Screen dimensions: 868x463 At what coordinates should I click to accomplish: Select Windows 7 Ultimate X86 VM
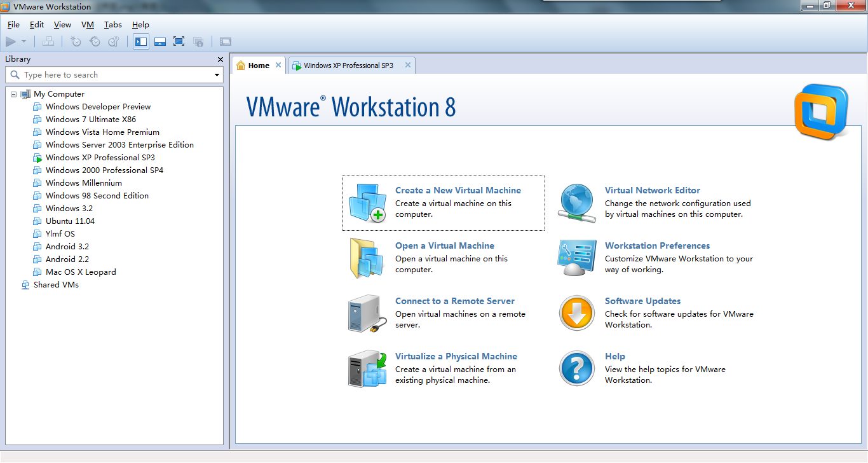point(90,120)
